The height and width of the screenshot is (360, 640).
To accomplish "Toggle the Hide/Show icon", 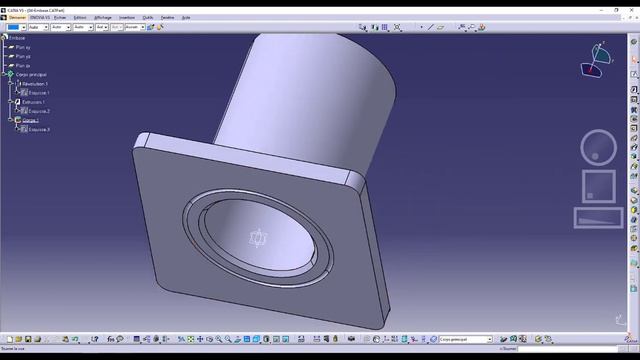I will click(276, 339).
